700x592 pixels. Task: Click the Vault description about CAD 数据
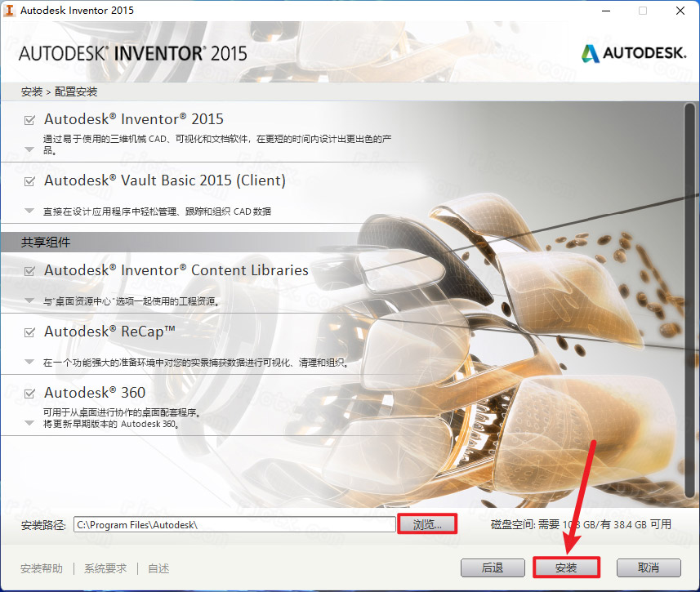pos(157,211)
